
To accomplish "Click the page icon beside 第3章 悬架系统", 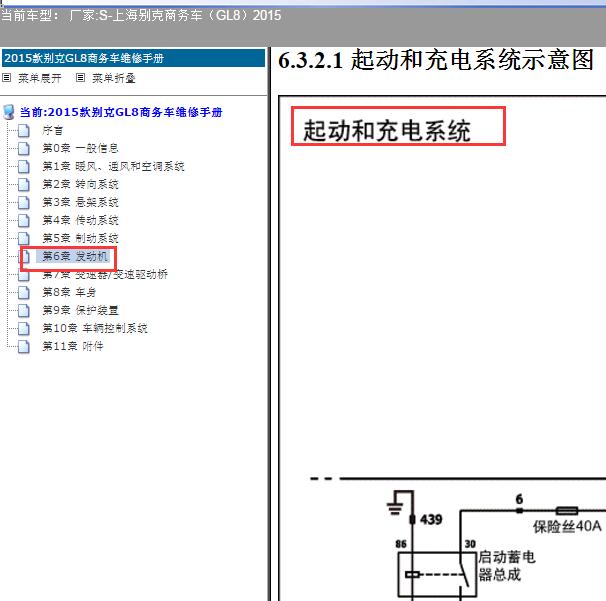I will point(24,203).
